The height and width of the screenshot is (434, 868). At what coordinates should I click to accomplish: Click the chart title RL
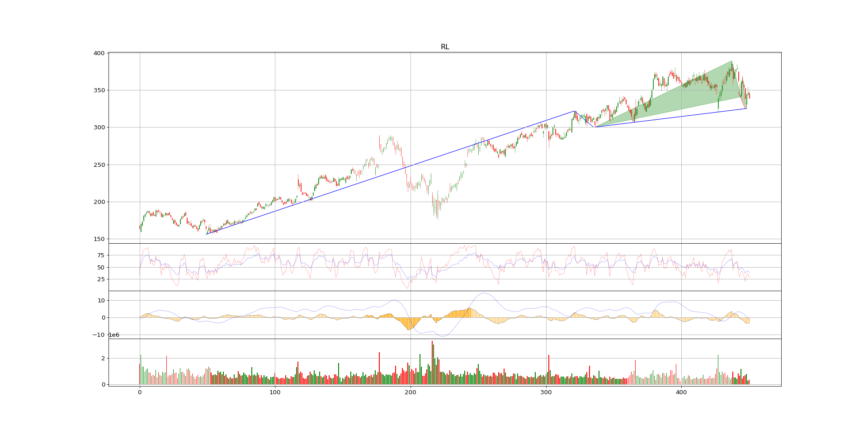(445, 47)
